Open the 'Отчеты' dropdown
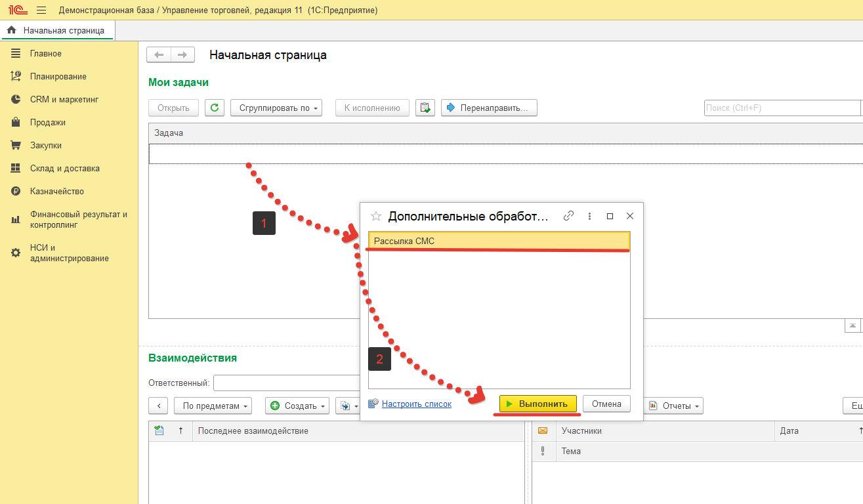This screenshot has height=504, width=863. click(x=675, y=406)
